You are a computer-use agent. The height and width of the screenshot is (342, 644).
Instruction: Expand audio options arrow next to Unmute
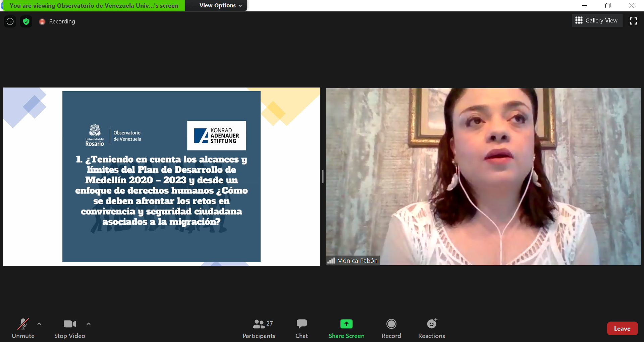click(x=39, y=324)
